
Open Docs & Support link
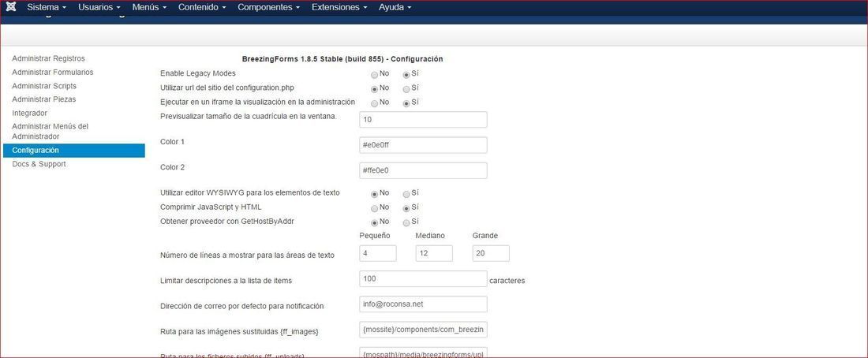39,164
